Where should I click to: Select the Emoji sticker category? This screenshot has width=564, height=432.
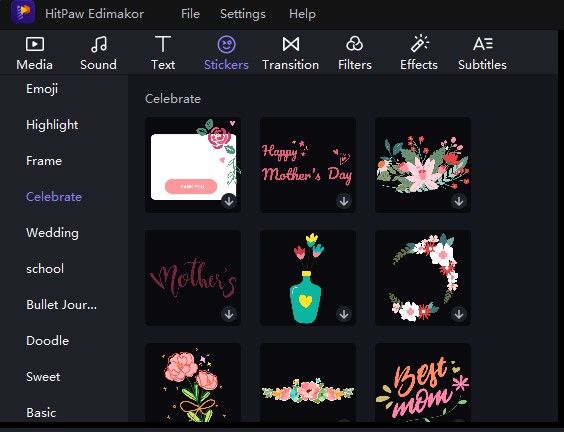42,89
